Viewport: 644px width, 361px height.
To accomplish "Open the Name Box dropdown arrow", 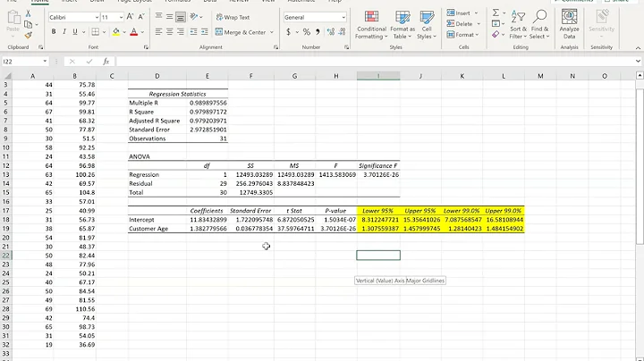I will [x=45, y=62].
